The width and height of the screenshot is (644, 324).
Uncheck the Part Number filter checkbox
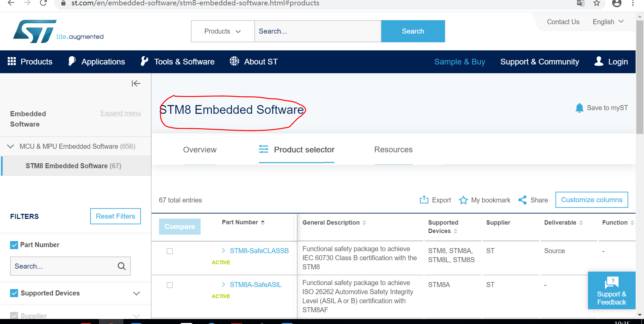(14, 245)
